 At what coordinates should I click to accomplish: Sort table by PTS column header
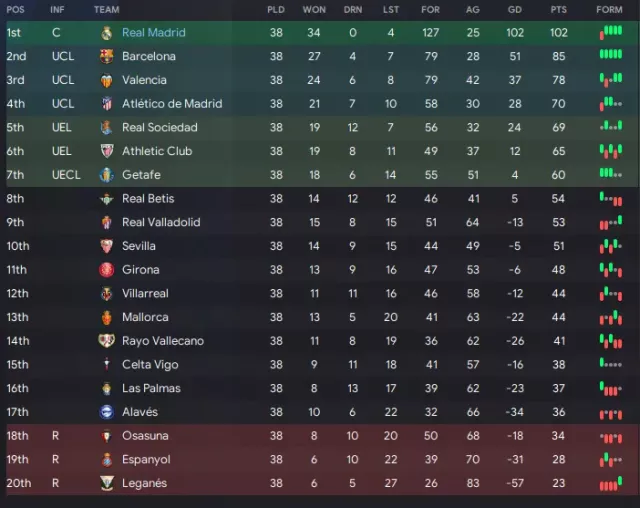pyautogui.click(x=558, y=10)
